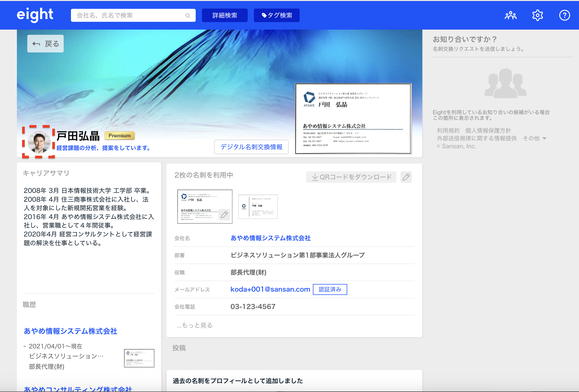Click QRコードをダウンロード button
The image size is (579, 392).
pos(351,177)
